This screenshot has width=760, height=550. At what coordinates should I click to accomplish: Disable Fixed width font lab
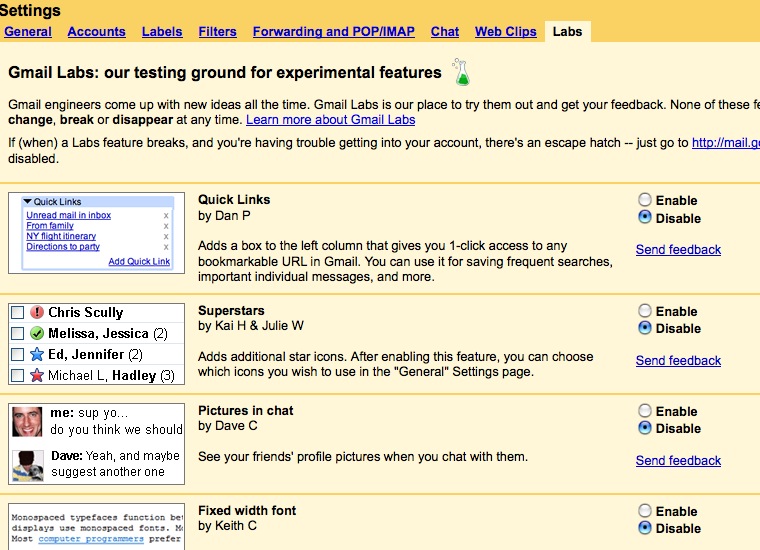point(645,528)
